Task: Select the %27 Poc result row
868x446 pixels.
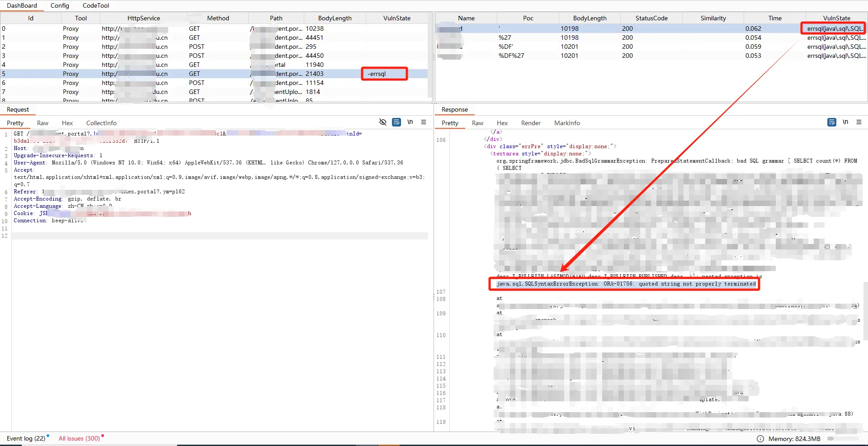Action: (651, 38)
